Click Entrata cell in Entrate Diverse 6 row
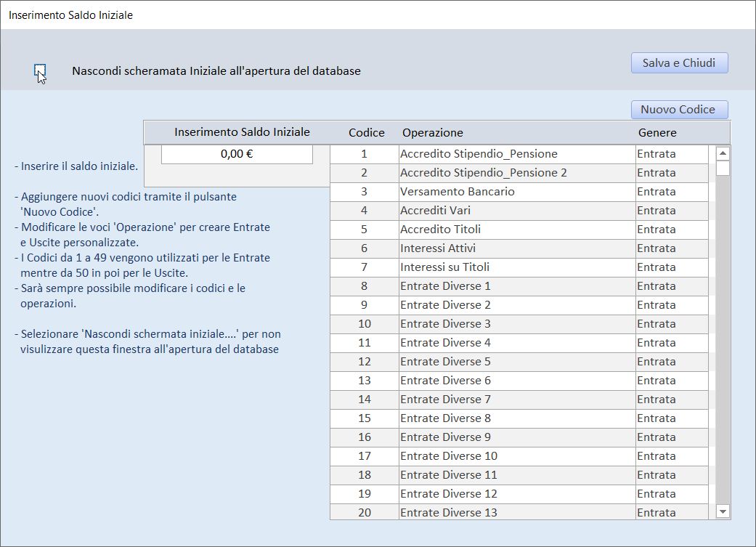This screenshot has width=756, height=547. pyautogui.click(x=672, y=380)
